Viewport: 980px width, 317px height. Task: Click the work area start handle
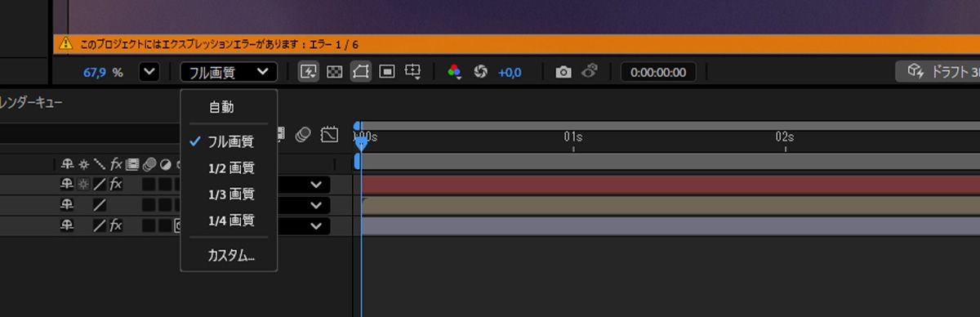(357, 162)
